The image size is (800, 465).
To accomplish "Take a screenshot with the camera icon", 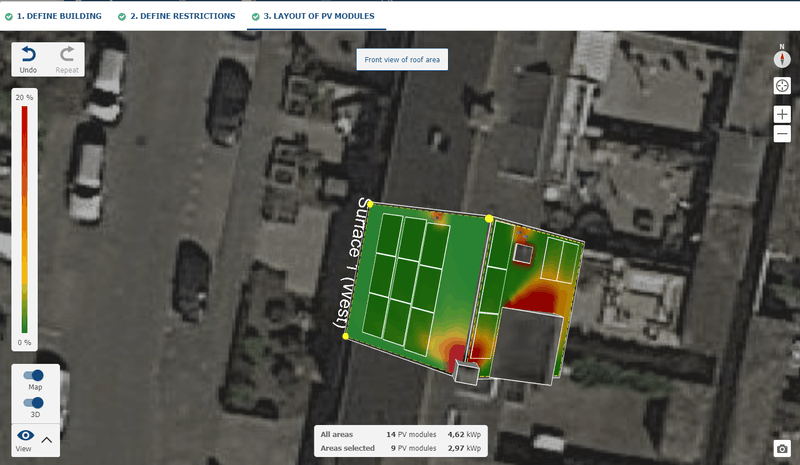I will point(782,448).
